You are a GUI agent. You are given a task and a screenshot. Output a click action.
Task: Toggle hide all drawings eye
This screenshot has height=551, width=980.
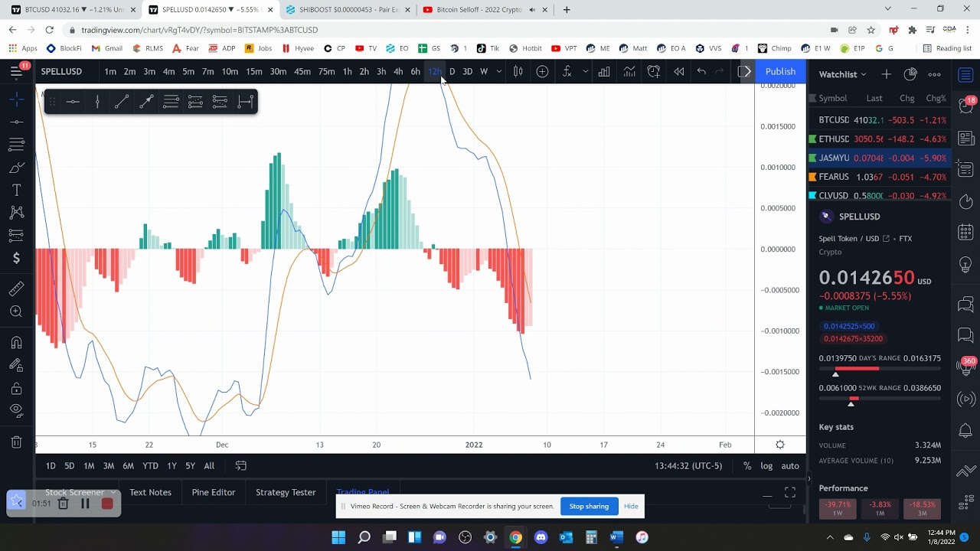click(x=17, y=410)
